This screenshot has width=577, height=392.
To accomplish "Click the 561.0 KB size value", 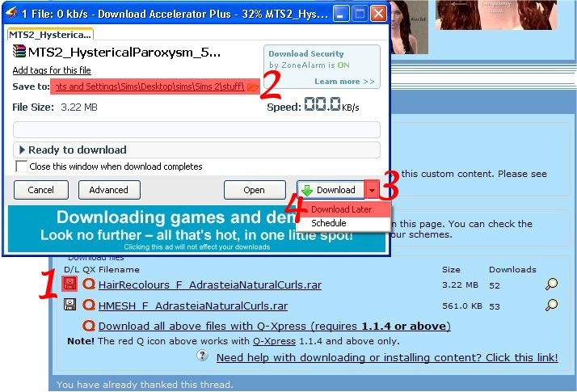I will pyautogui.click(x=461, y=306).
